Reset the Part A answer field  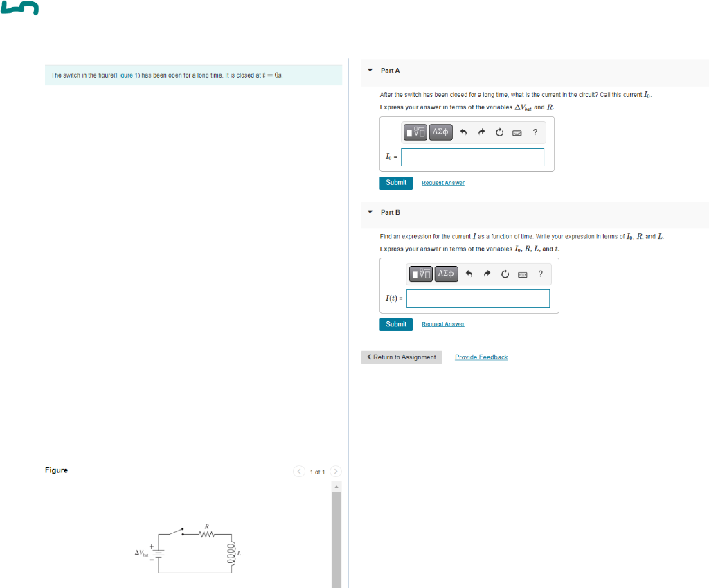coord(499,132)
